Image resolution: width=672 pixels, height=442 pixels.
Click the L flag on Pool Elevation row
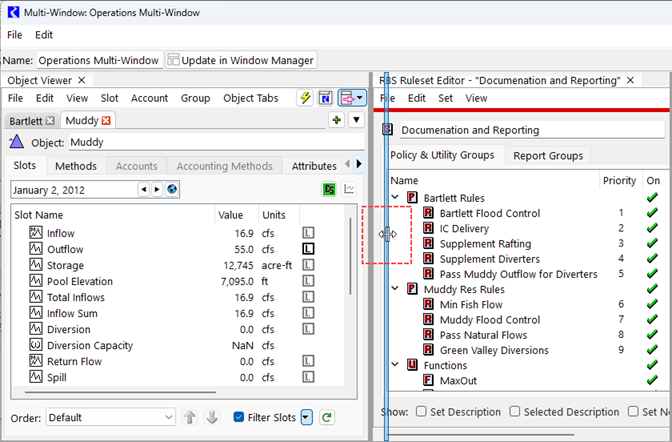pos(308,281)
